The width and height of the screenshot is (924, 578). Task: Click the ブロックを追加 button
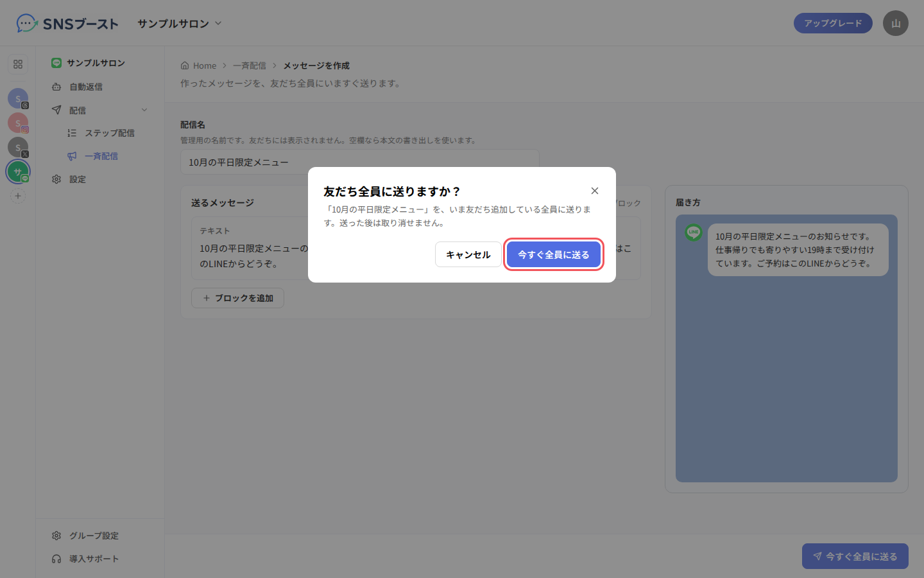pos(237,298)
